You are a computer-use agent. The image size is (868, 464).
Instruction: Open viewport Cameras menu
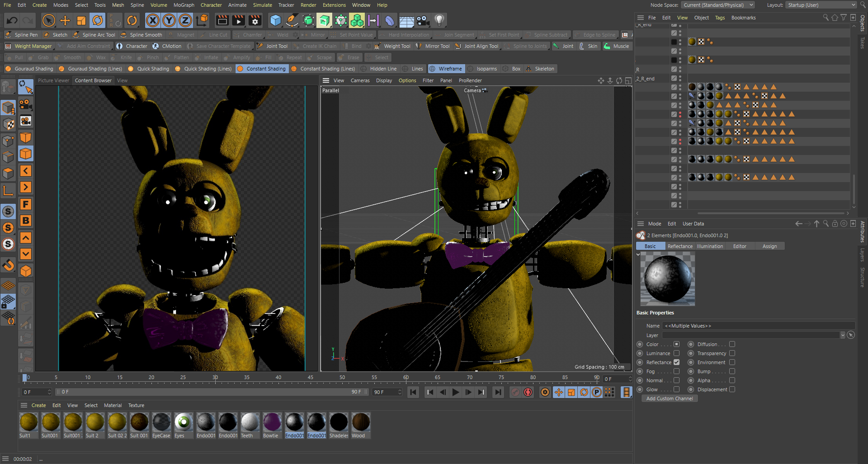point(360,80)
